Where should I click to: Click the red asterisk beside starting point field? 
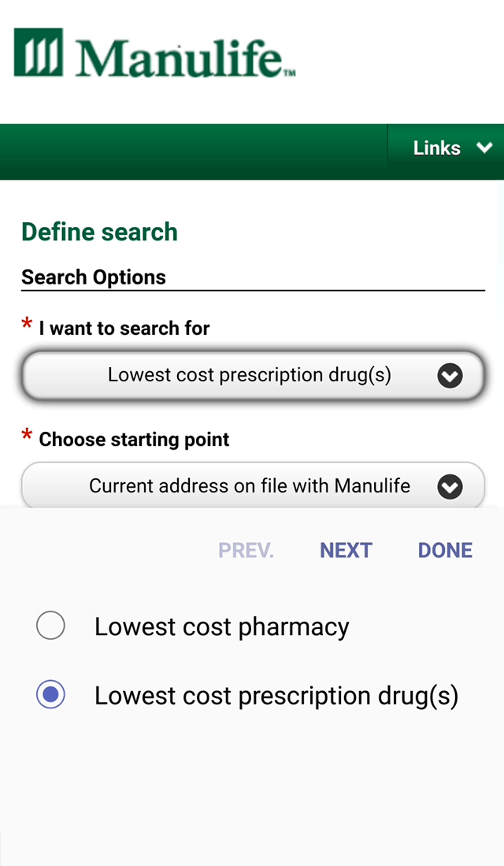pos(26,434)
